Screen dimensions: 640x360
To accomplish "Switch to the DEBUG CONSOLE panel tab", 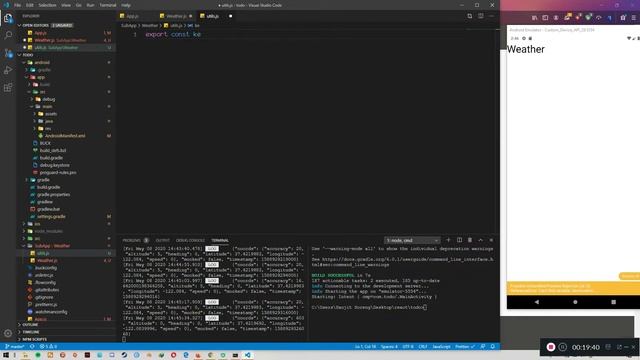I will 190,240.
